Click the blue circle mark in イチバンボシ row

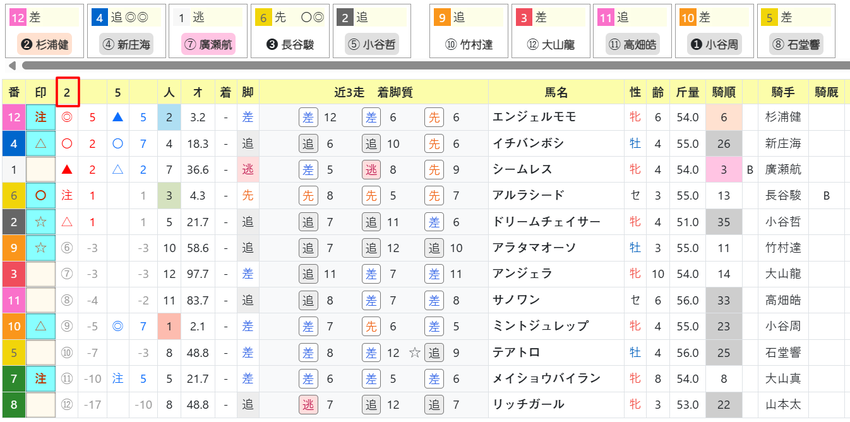[x=117, y=144]
